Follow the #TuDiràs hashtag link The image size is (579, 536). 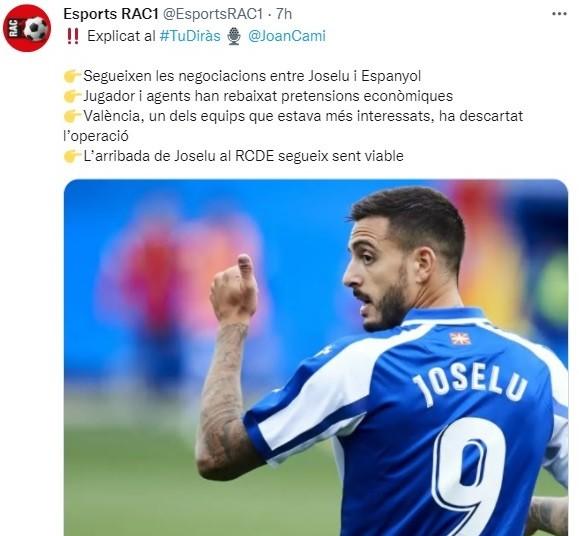point(190,36)
